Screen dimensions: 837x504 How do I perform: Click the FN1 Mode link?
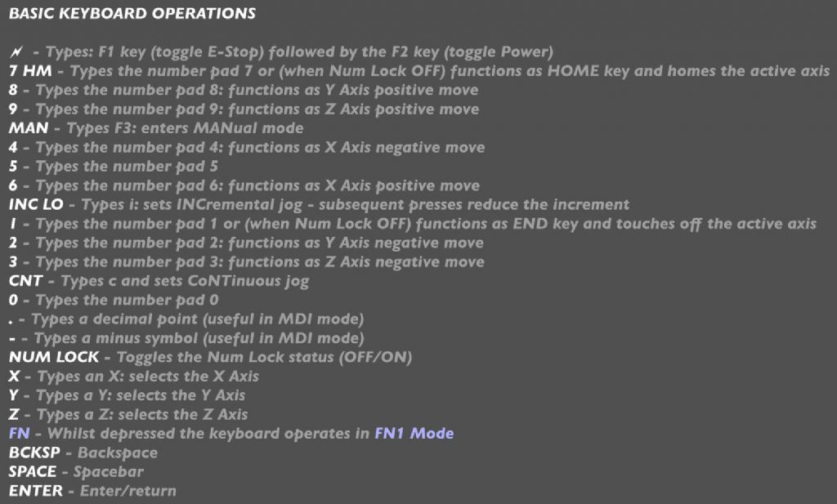[x=414, y=434]
